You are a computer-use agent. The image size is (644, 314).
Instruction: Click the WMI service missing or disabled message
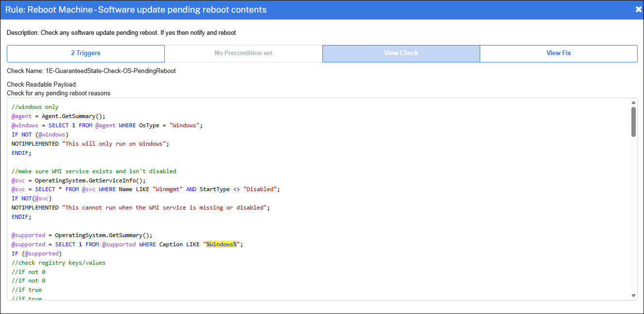click(x=165, y=208)
